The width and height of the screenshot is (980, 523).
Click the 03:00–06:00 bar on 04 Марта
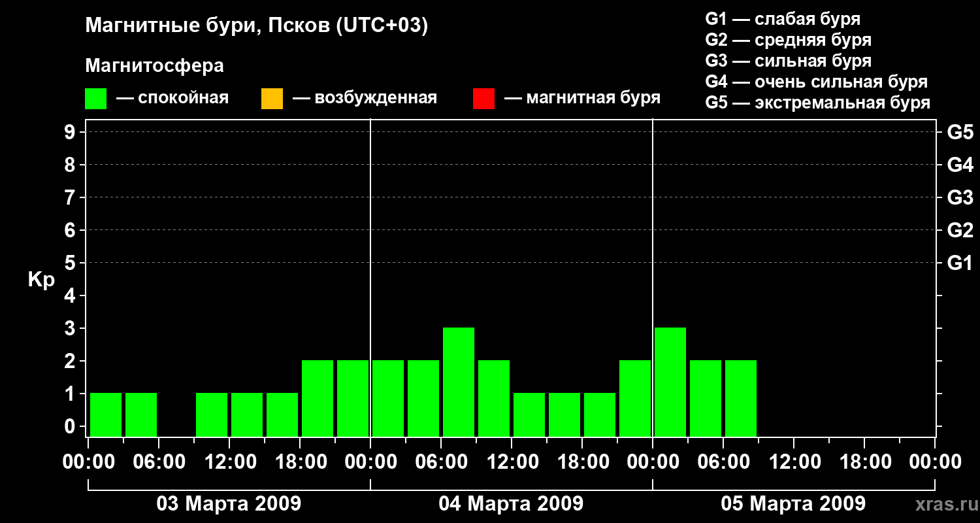tap(423, 398)
